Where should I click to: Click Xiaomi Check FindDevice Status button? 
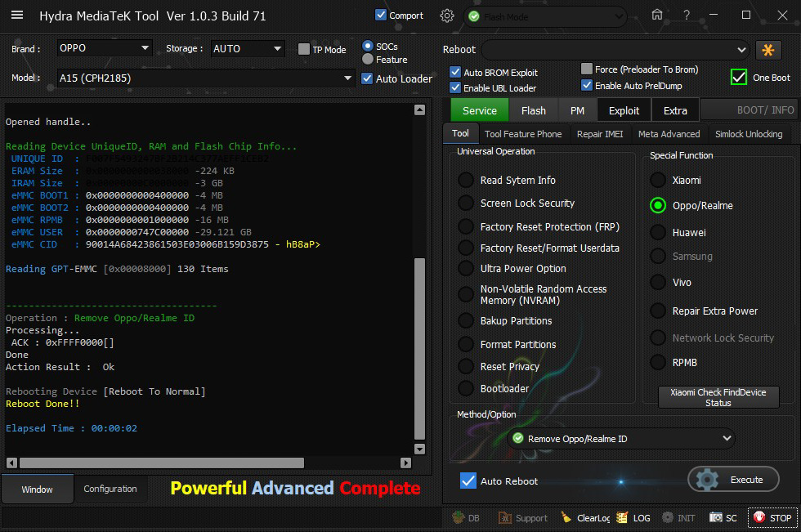click(718, 398)
